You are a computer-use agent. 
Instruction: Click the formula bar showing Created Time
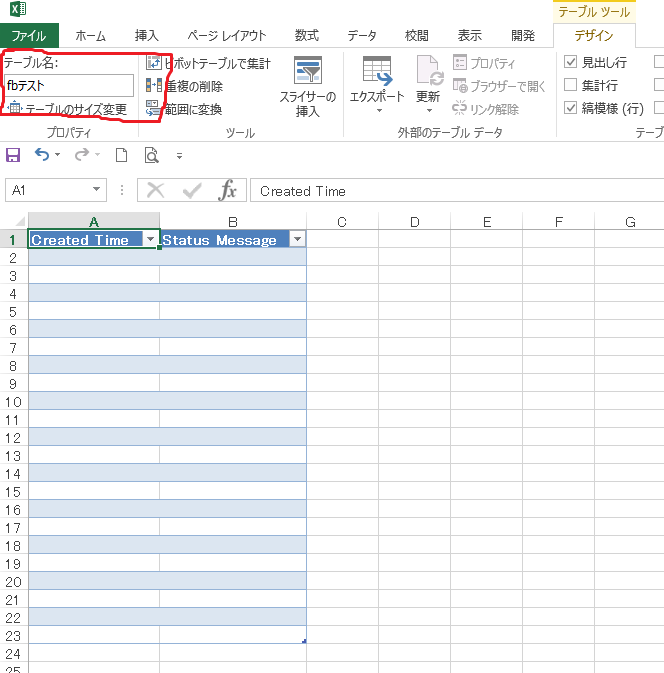457,191
